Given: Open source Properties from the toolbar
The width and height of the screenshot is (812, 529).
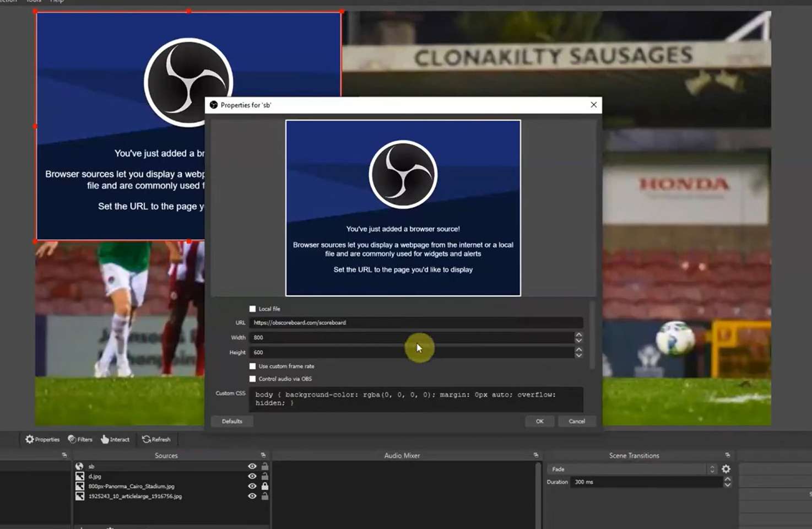Looking at the screenshot, I should pos(42,439).
